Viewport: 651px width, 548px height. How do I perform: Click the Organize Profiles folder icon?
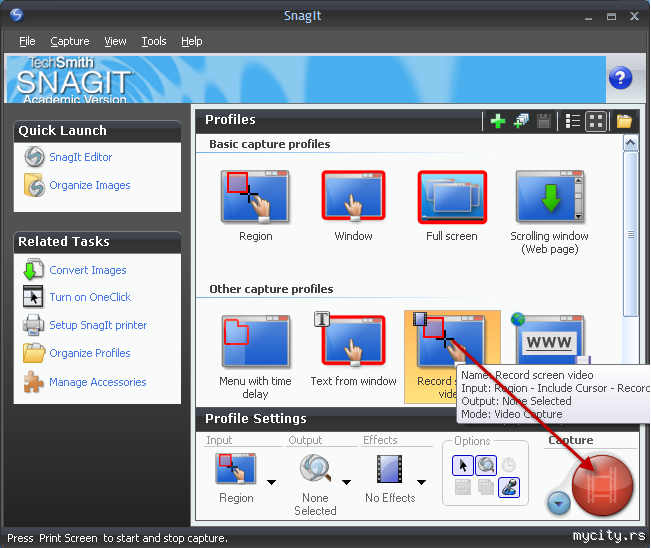tap(34, 353)
